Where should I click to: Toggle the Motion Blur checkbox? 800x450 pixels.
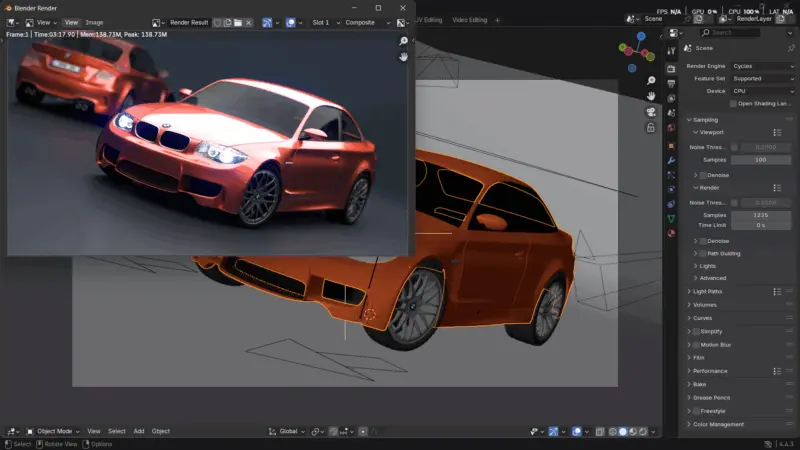pos(697,344)
